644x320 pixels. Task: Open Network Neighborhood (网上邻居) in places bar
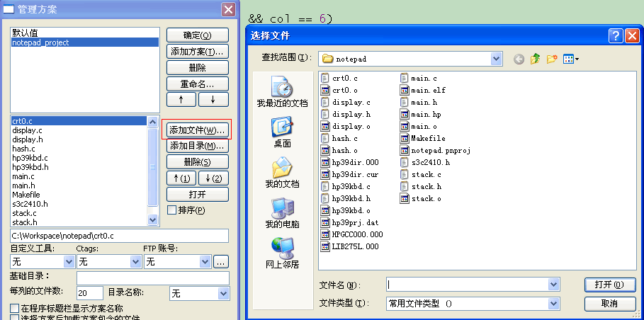pyautogui.click(x=282, y=253)
